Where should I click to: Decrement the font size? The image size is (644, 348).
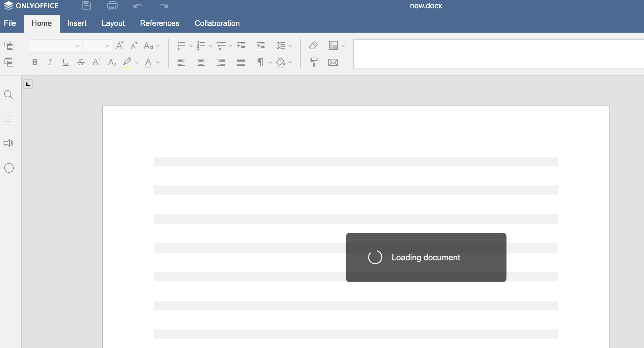click(134, 46)
